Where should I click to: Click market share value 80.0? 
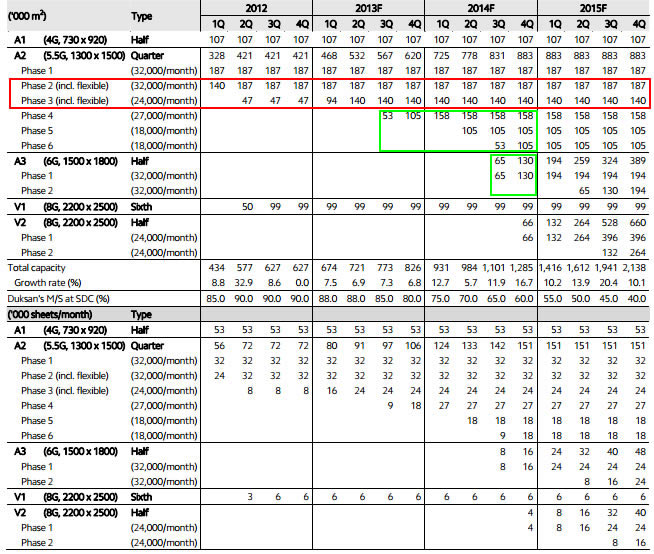click(412, 299)
